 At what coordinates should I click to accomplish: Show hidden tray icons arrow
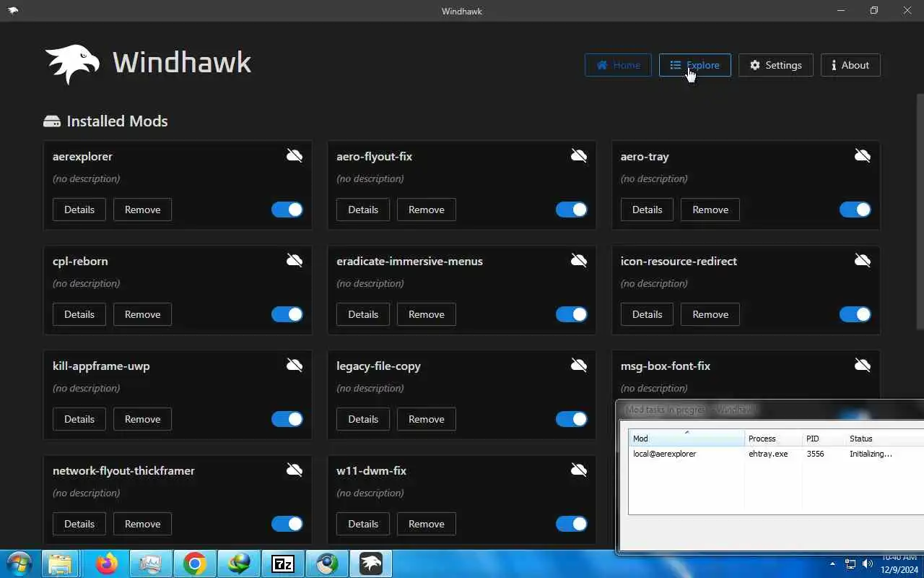point(832,564)
